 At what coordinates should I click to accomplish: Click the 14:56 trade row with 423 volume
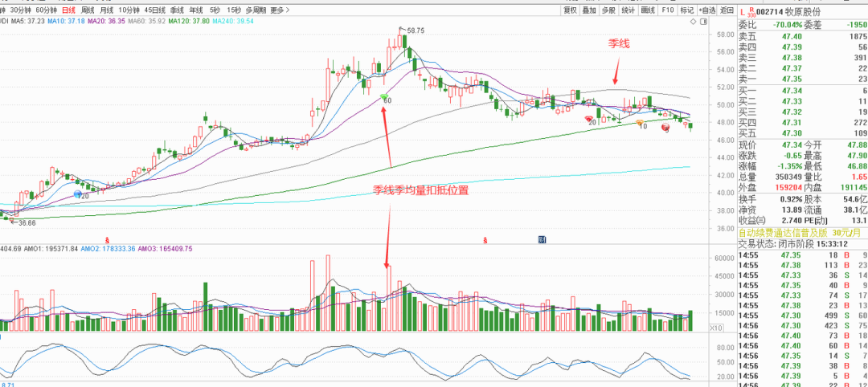coord(803,325)
